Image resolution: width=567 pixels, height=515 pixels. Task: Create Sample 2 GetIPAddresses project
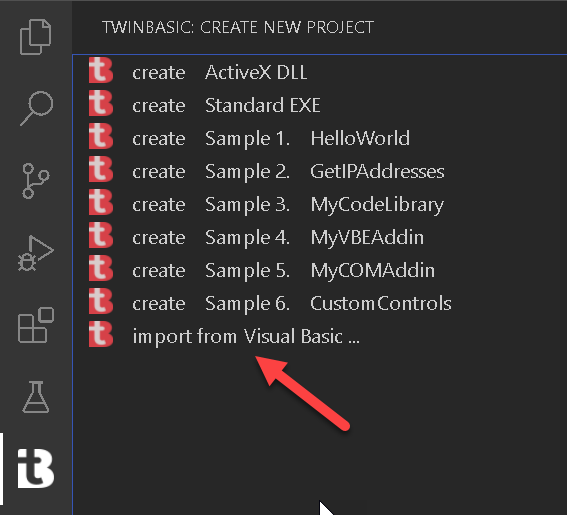[320, 171]
